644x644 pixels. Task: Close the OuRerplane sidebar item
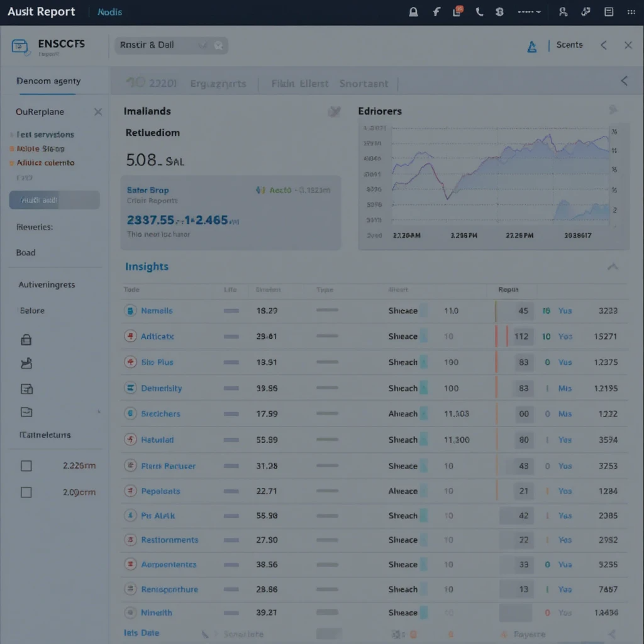pos(98,112)
